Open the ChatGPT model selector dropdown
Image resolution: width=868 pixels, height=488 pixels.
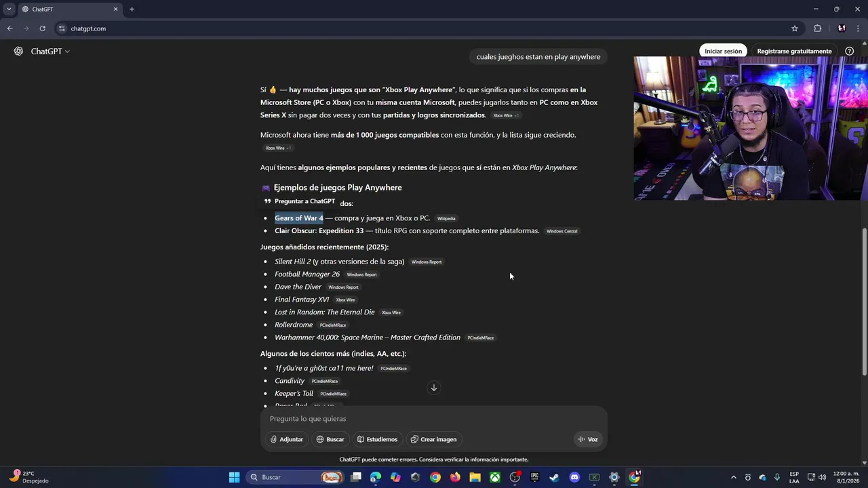tap(50, 52)
